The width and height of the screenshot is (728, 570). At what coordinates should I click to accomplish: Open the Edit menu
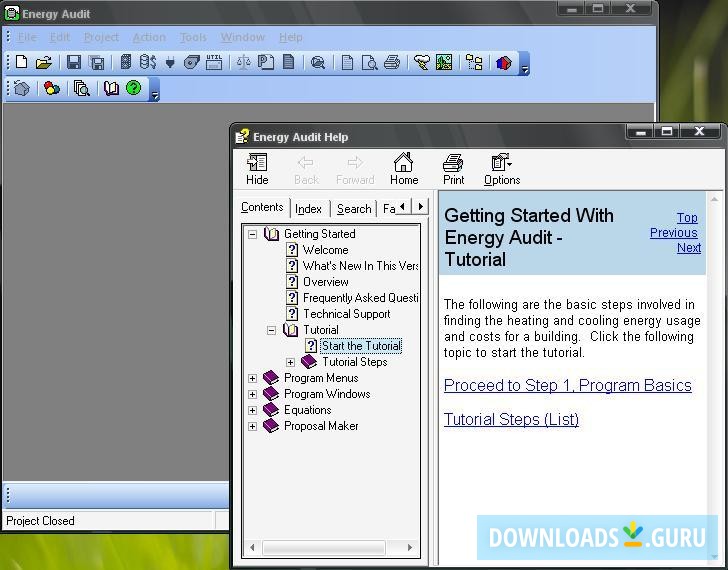click(x=60, y=37)
